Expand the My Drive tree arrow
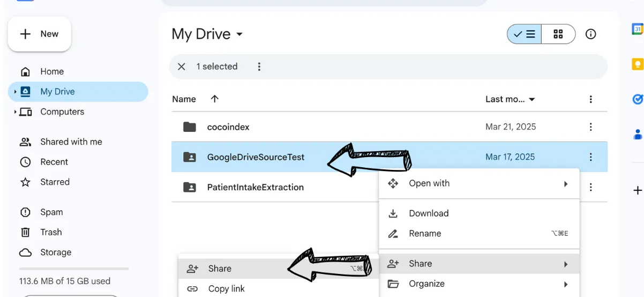 15,92
